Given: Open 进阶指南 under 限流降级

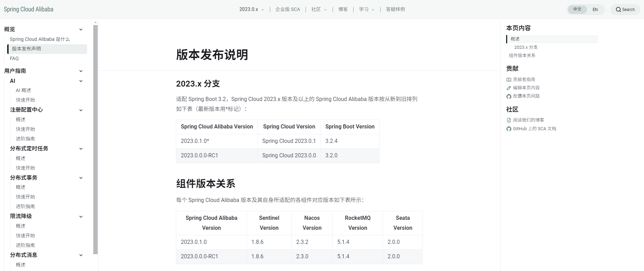Looking at the screenshot, I should pos(25,245).
